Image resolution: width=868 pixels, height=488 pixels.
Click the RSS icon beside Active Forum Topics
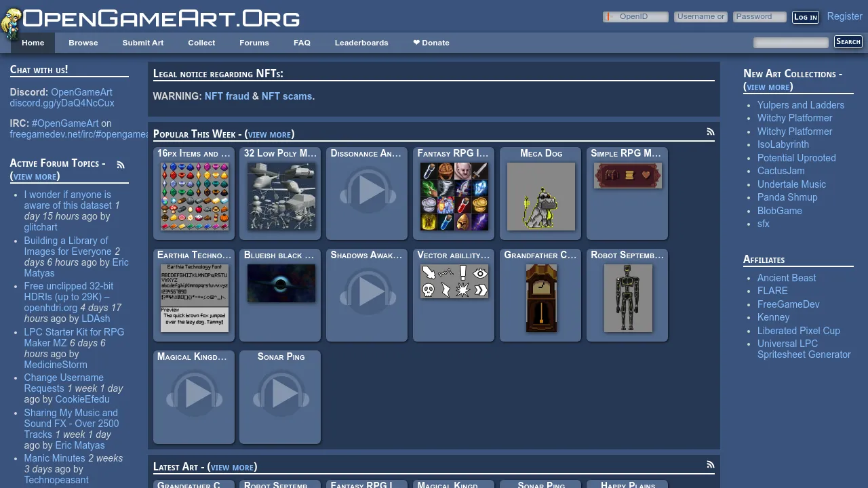(x=120, y=164)
